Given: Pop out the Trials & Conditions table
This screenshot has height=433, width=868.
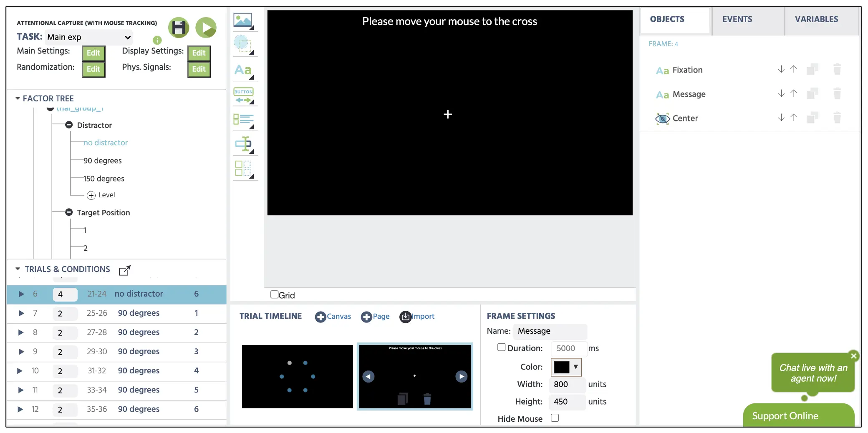Looking at the screenshot, I should point(124,270).
